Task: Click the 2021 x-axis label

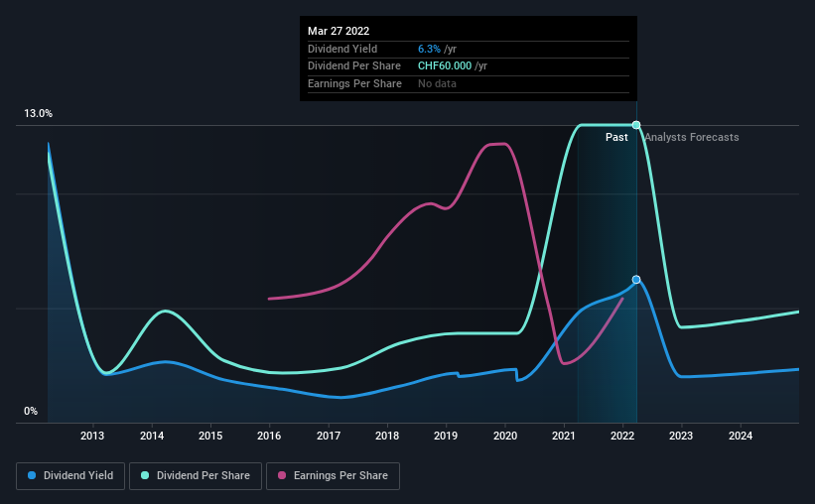Action: (x=564, y=436)
